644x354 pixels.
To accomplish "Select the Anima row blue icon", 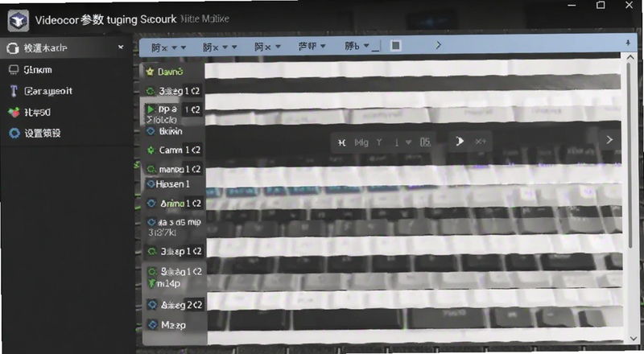I will [x=151, y=204].
